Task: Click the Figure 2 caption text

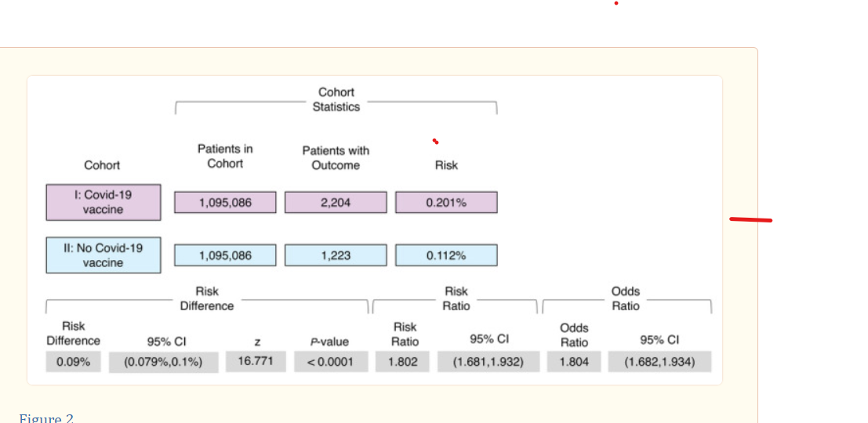Action: click(x=46, y=418)
